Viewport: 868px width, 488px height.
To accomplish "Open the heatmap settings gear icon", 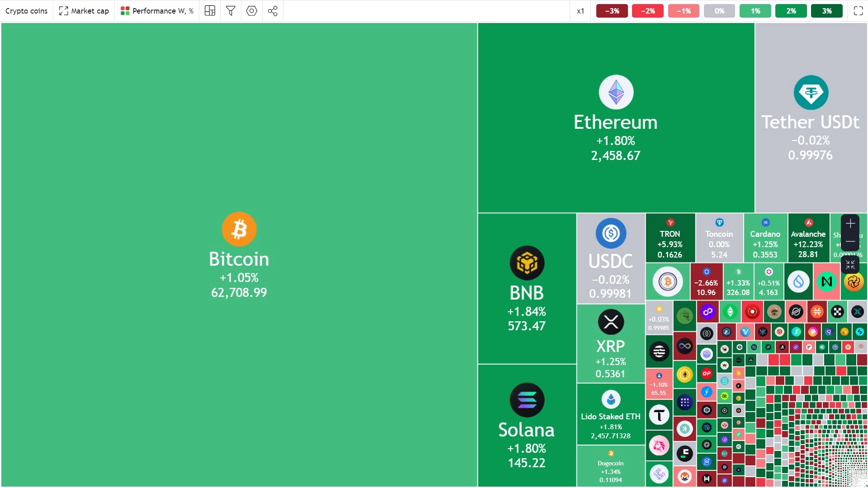I will pos(251,11).
